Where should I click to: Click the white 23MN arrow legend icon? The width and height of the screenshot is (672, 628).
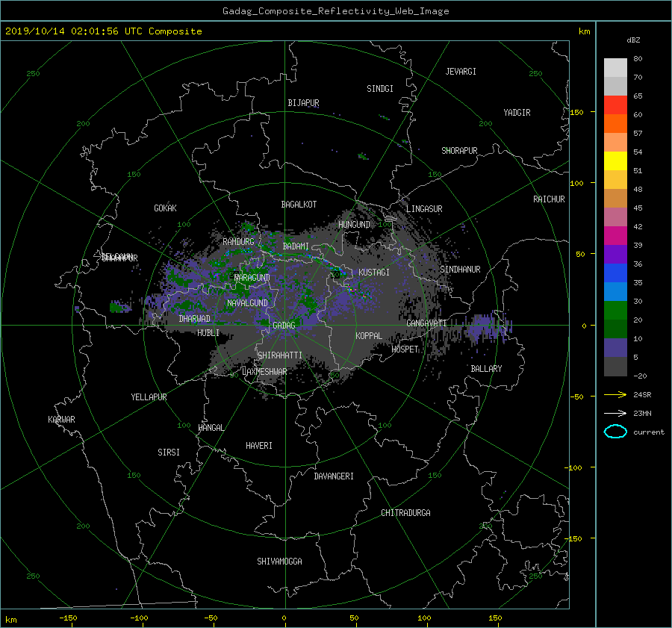[x=615, y=413]
